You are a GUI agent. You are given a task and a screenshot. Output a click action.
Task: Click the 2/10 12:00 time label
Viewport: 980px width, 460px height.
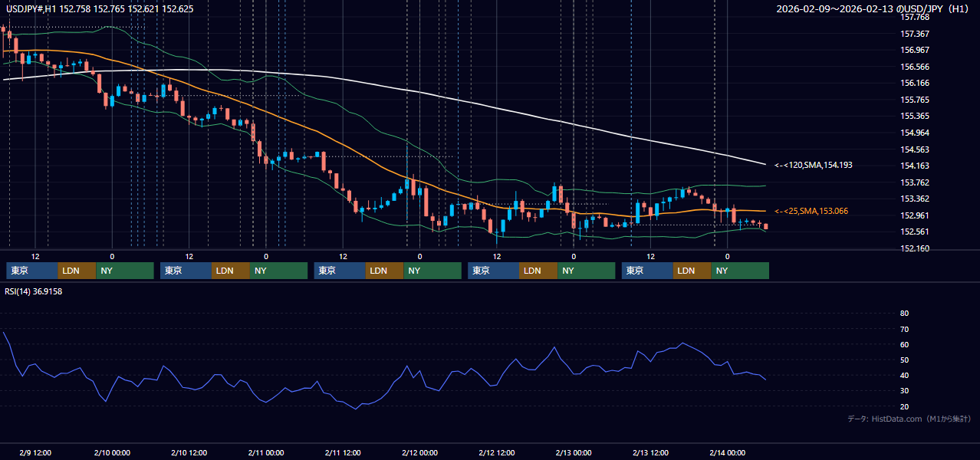pyautogui.click(x=189, y=452)
